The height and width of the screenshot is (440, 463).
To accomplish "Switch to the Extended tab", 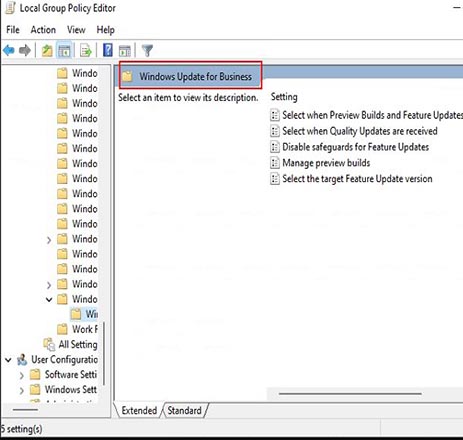I will 139,410.
